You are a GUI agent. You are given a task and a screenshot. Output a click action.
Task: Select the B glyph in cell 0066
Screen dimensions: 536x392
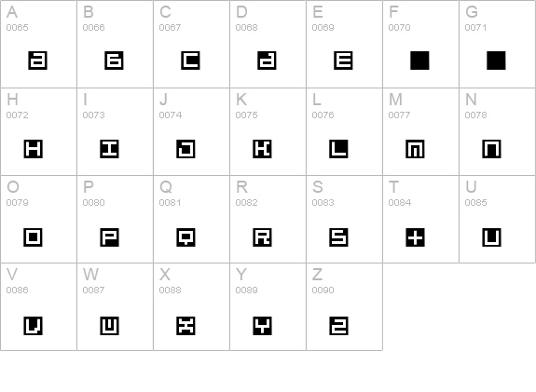coord(114,61)
